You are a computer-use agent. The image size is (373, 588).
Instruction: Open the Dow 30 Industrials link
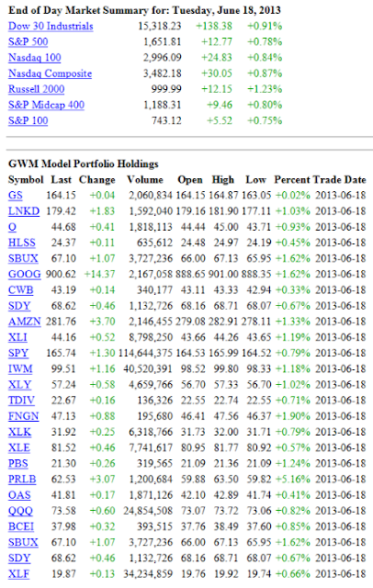coord(51,27)
